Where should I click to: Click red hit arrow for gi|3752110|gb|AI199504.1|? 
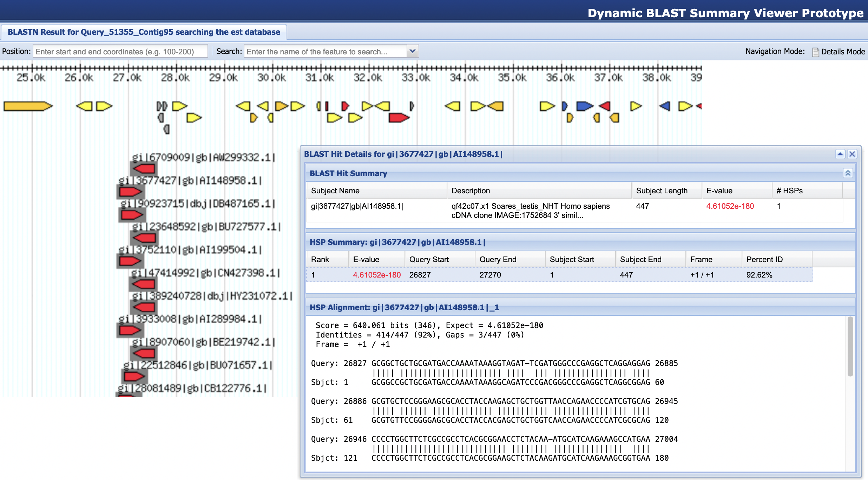pos(130,261)
